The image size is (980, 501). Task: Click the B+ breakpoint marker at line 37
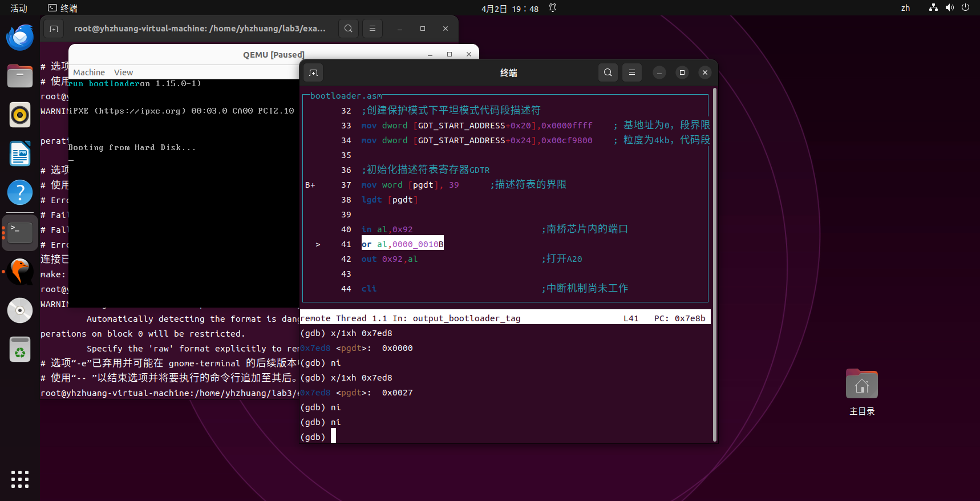click(x=310, y=185)
